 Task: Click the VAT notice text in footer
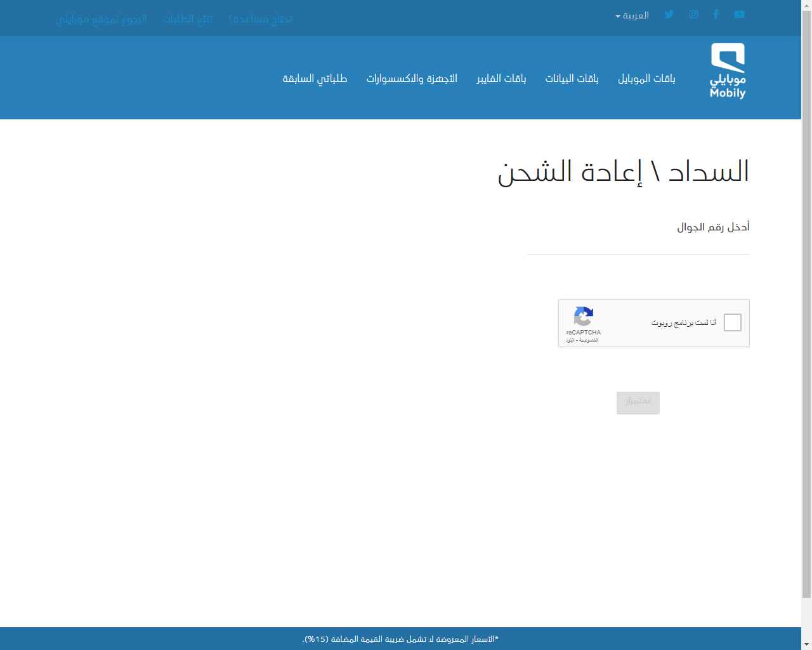400,639
